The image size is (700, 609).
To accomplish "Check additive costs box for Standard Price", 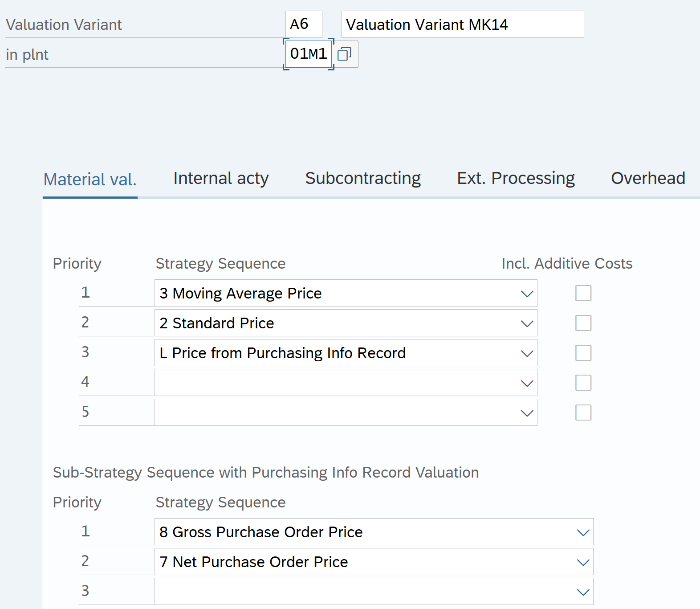I will tap(583, 323).
